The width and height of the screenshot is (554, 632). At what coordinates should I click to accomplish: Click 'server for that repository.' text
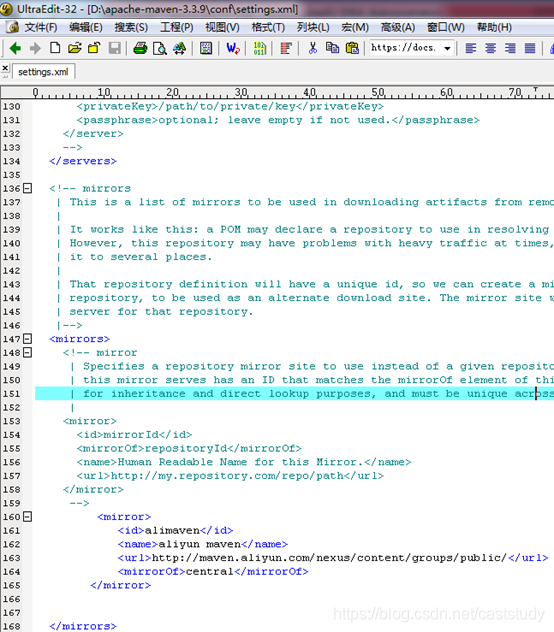click(161, 312)
